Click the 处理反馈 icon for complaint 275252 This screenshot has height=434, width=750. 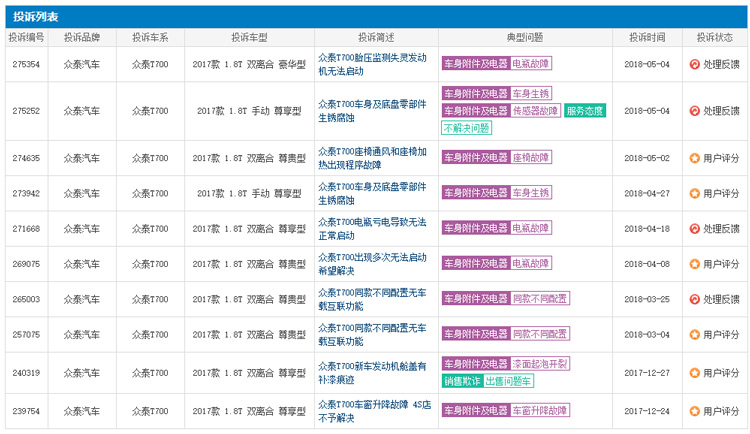tap(695, 111)
